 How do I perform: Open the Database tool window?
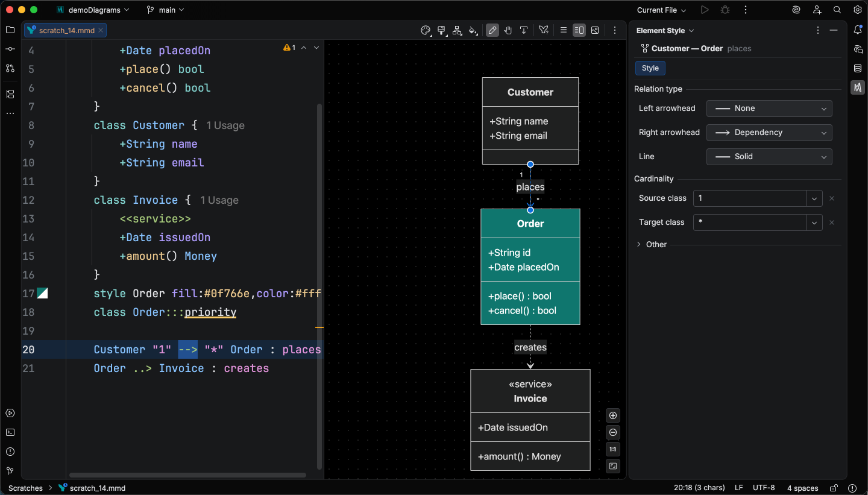[858, 68]
